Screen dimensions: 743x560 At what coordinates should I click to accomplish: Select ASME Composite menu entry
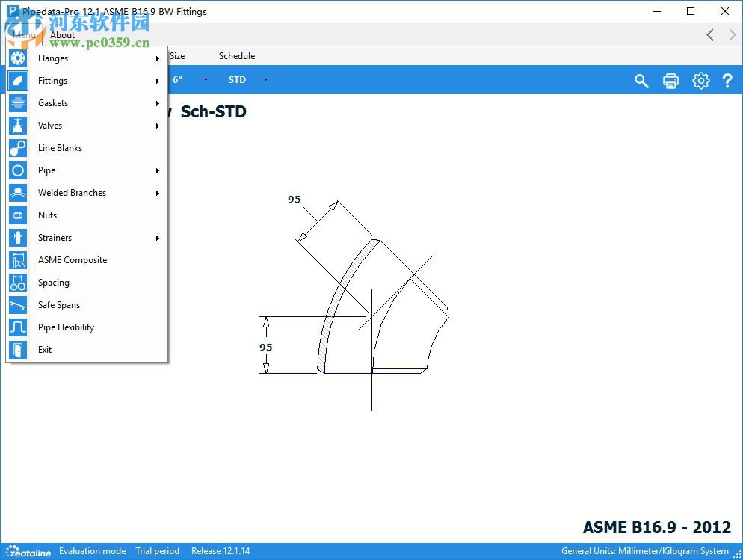(x=87, y=260)
